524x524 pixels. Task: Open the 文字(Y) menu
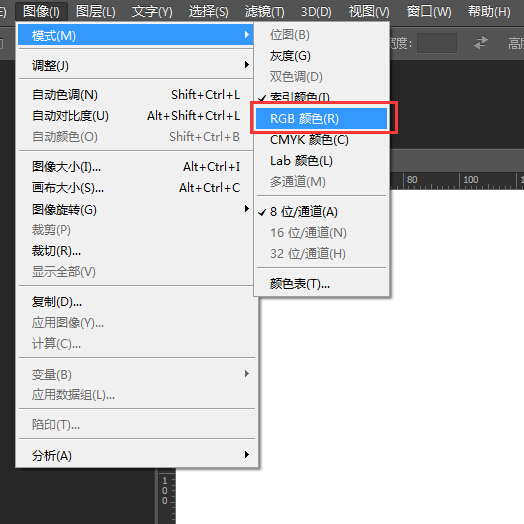point(152,11)
